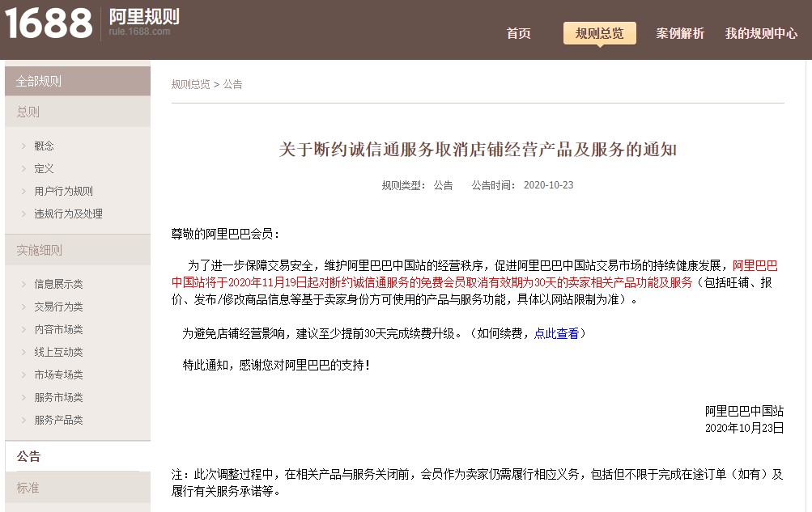Screen dimensions: 812x512
Task: Click the signed date 2020年10月23日
Action: [744, 428]
